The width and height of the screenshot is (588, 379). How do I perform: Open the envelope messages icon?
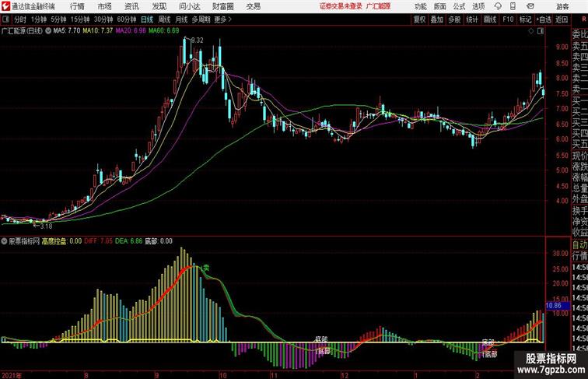click(x=530, y=6)
